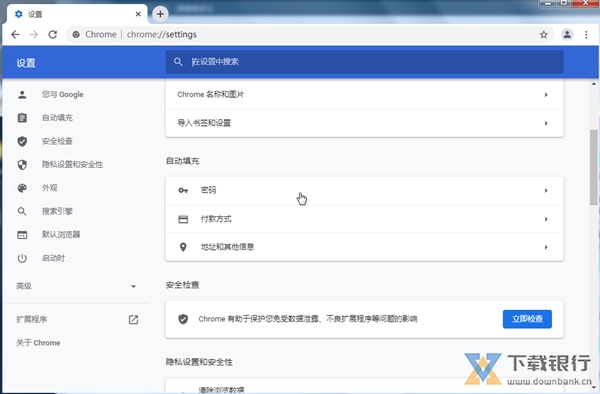
Task: Open the Chrome 名称和图片 row
Action: 364,94
